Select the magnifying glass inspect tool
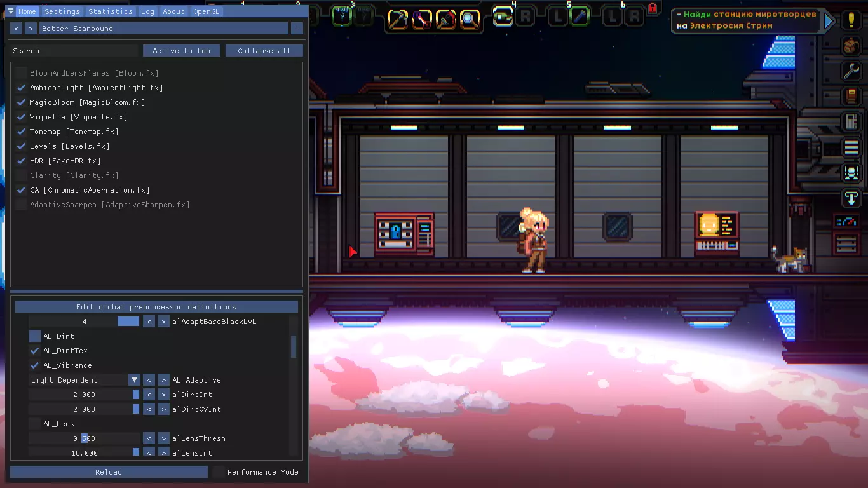Image resolution: width=868 pixels, height=488 pixels. point(470,20)
